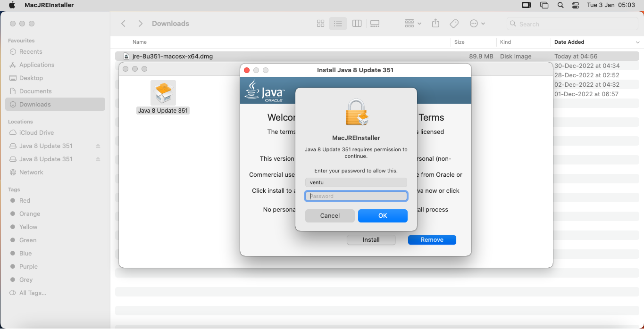Click Spotlight search icon in menu bar
The width and height of the screenshot is (644, 329).
[x=560, y=5]
